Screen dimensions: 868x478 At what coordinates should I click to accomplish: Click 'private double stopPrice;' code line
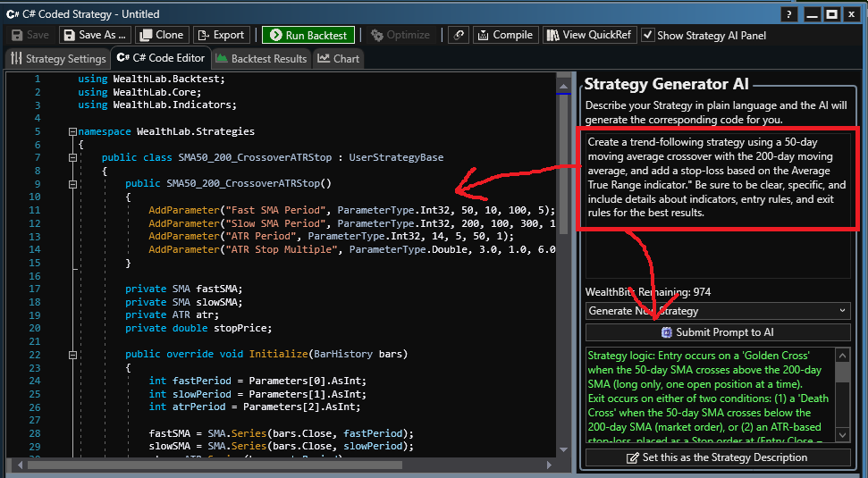pyautogui.click(x=198, y=328)
